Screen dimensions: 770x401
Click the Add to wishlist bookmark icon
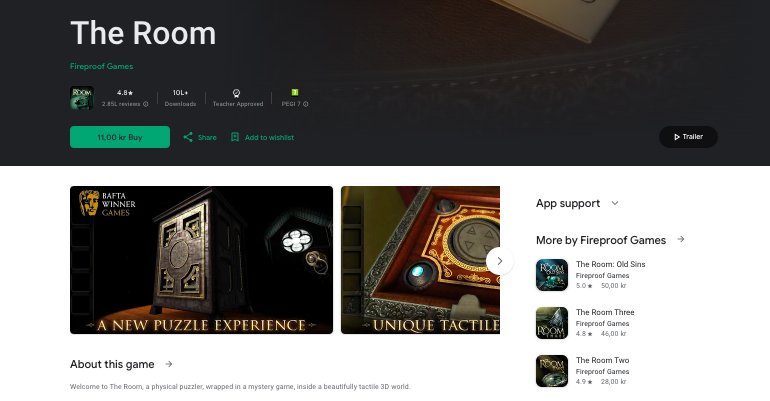[235, 137]
